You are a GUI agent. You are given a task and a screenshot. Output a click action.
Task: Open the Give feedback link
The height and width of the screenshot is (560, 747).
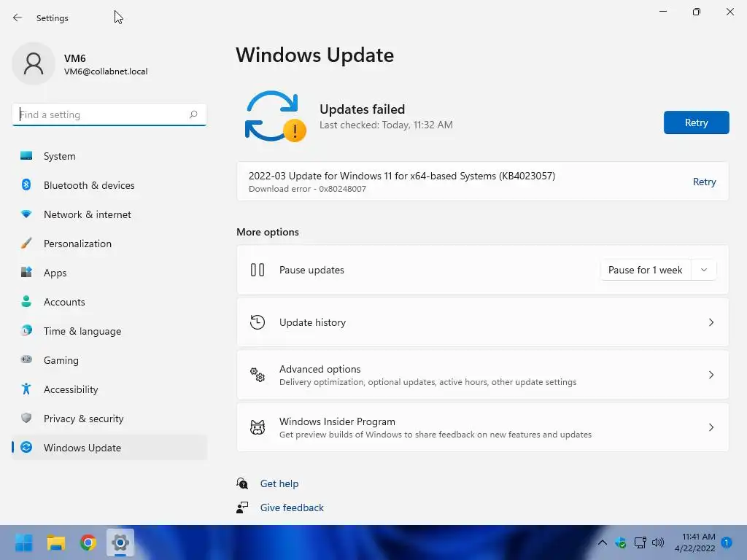click(292, 507)
